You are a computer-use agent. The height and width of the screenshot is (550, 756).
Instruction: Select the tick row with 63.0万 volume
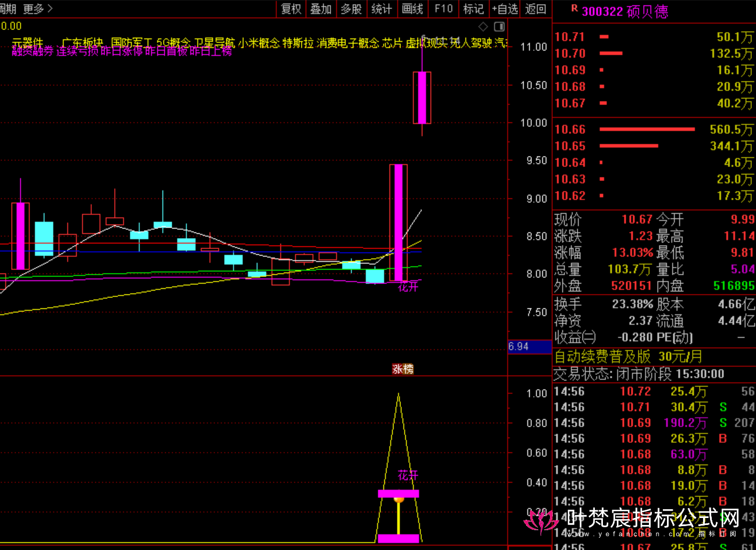pos(654,454)
